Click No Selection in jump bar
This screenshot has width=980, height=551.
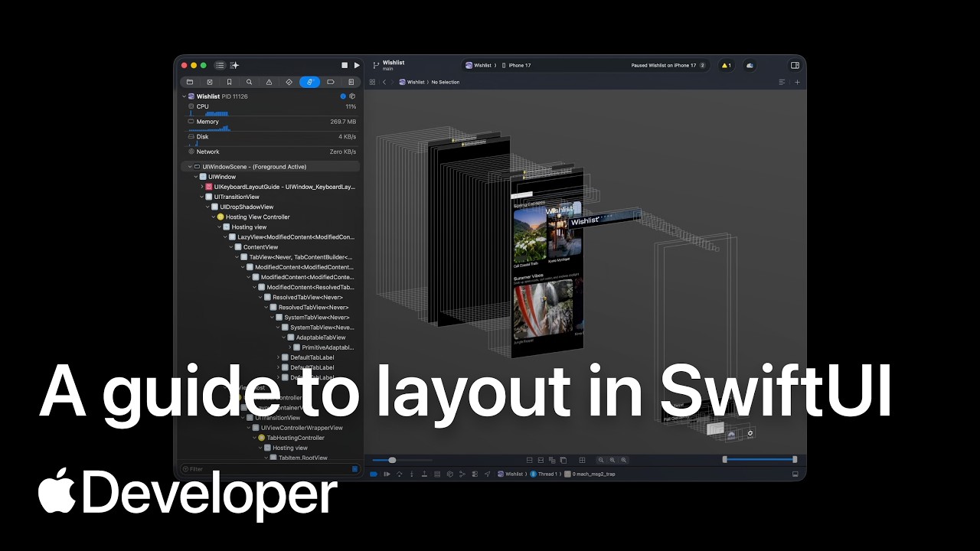pyautogui.click(x=446, y=82)
